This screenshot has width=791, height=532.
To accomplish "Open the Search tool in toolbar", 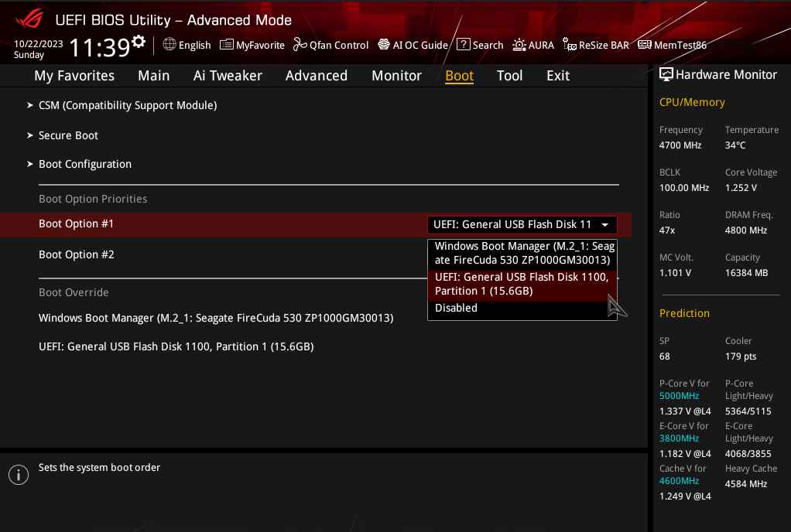I will click(x=480, y=45).
